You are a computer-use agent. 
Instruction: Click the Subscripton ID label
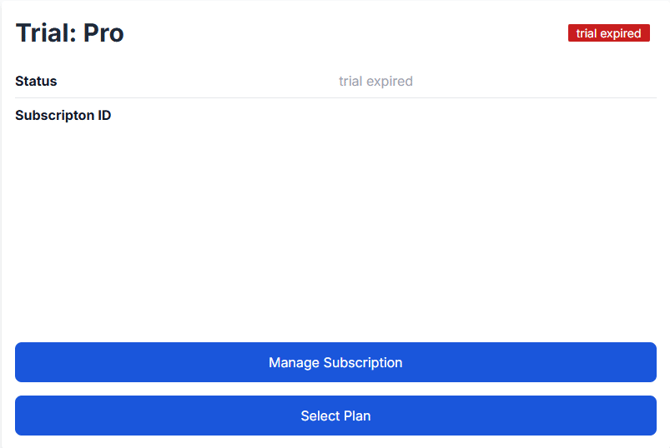[x=63, y=115]
